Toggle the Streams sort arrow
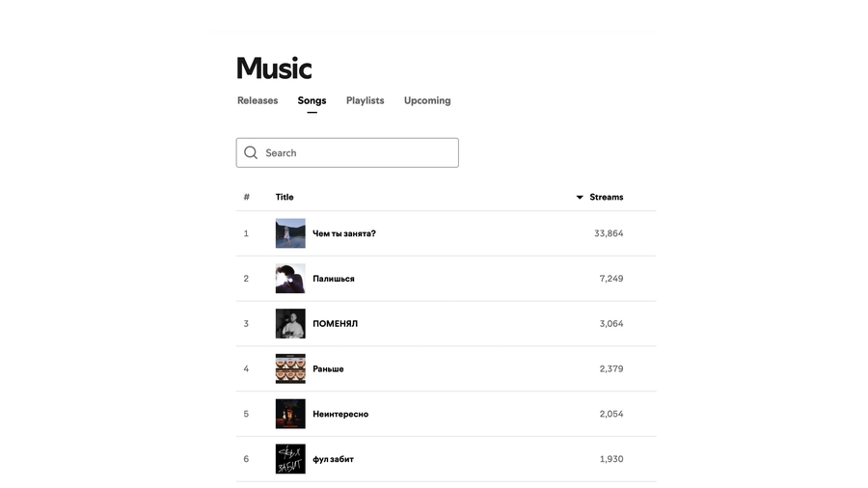Screen dimensions: 868x488 pos(580,197)
